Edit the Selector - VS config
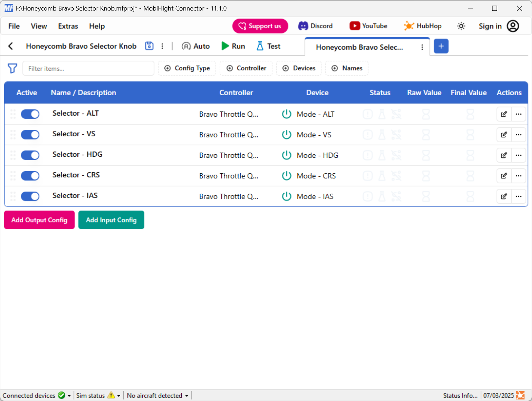The image size is (532, 401). pyautogui.click(x=504, y=135)
